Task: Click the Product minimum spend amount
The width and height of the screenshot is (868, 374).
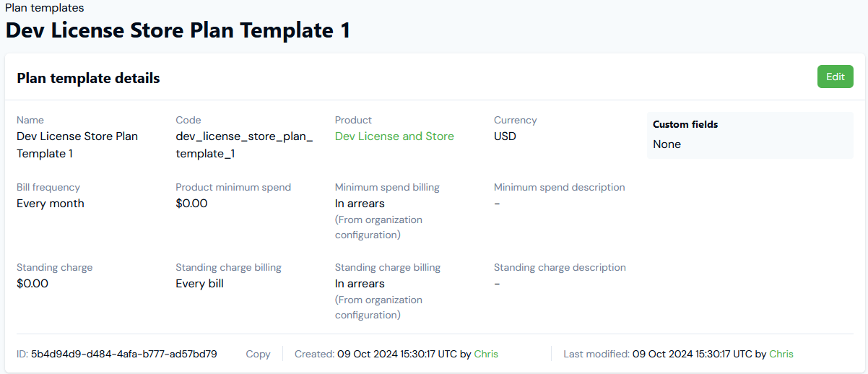Action: click(x=191, y=204)
